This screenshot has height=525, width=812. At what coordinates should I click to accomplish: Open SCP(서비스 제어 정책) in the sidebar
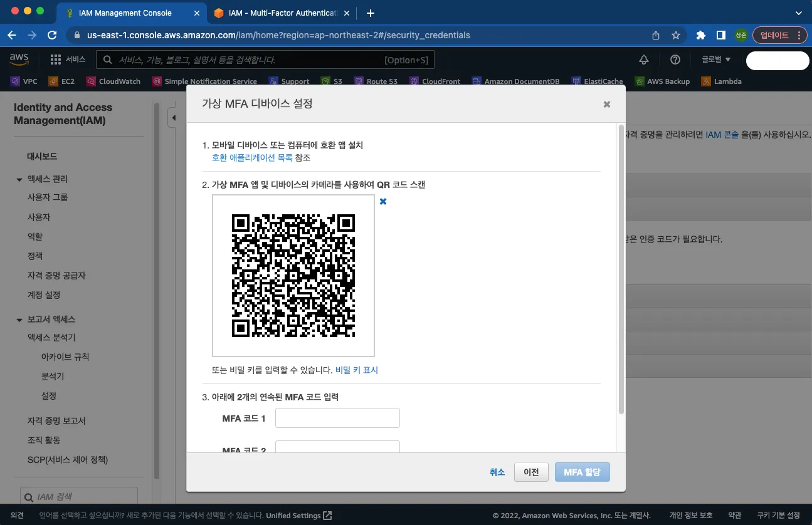68,460
